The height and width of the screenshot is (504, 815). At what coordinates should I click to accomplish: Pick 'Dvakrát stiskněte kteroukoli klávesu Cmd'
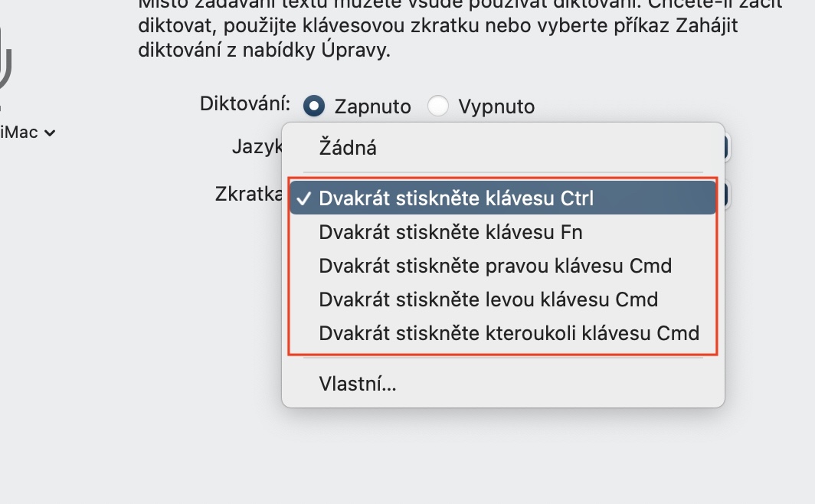(509, 333)
